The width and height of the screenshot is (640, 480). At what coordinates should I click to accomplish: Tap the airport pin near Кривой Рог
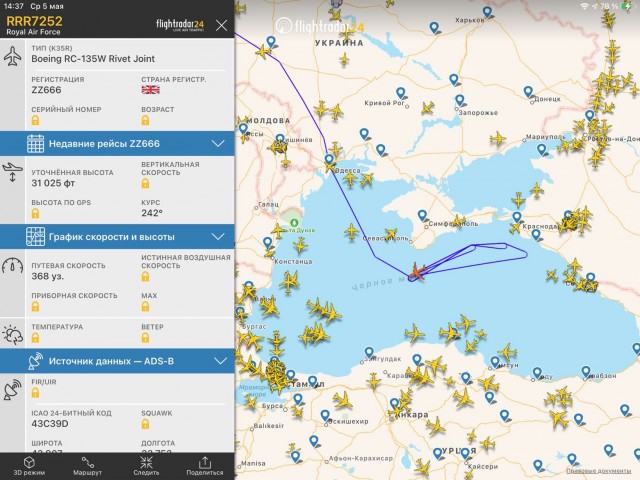(401, 93)
